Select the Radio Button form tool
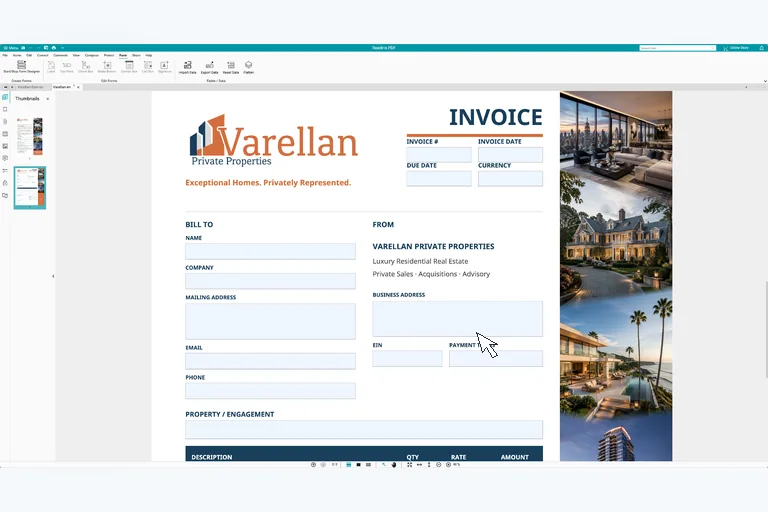The width and height of the screenshot is (768, 512). (107, 67)
